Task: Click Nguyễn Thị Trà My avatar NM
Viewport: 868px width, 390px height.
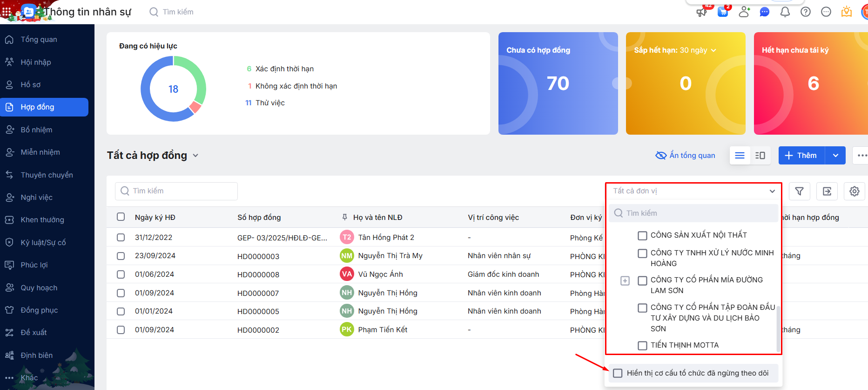Action: click(x=347, y=255)
